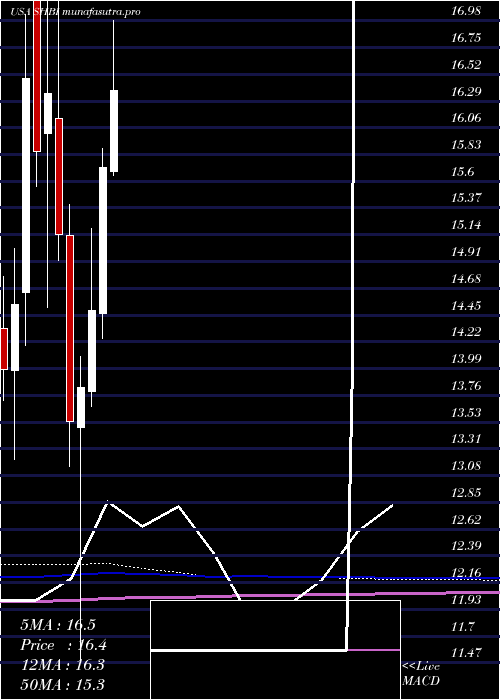Click the 16.29 price axis value

click(x=466, y=91)
